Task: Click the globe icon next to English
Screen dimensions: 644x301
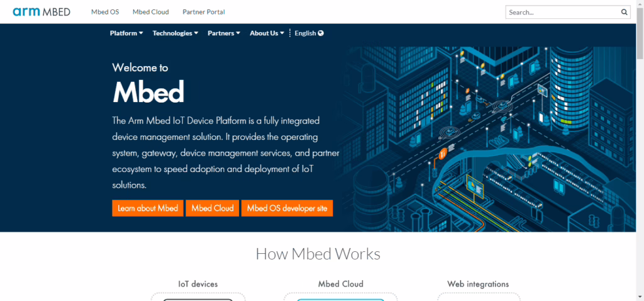Action: coord(321,33)
